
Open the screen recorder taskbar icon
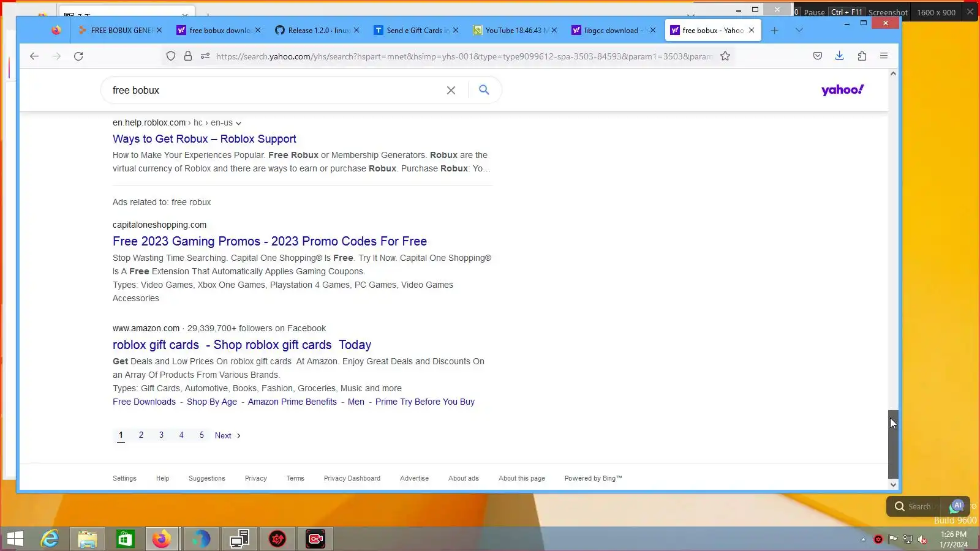315,539
